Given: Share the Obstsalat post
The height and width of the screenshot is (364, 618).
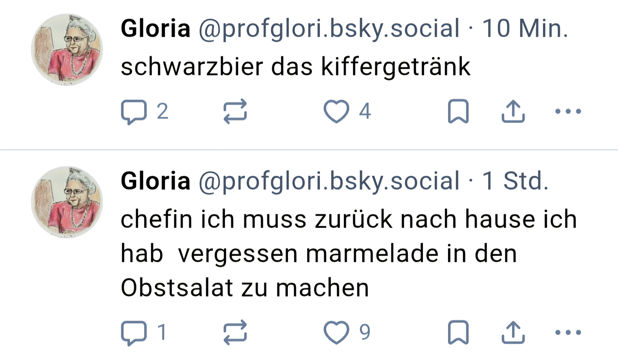Looking at the screenshot, I should (513, 333).
